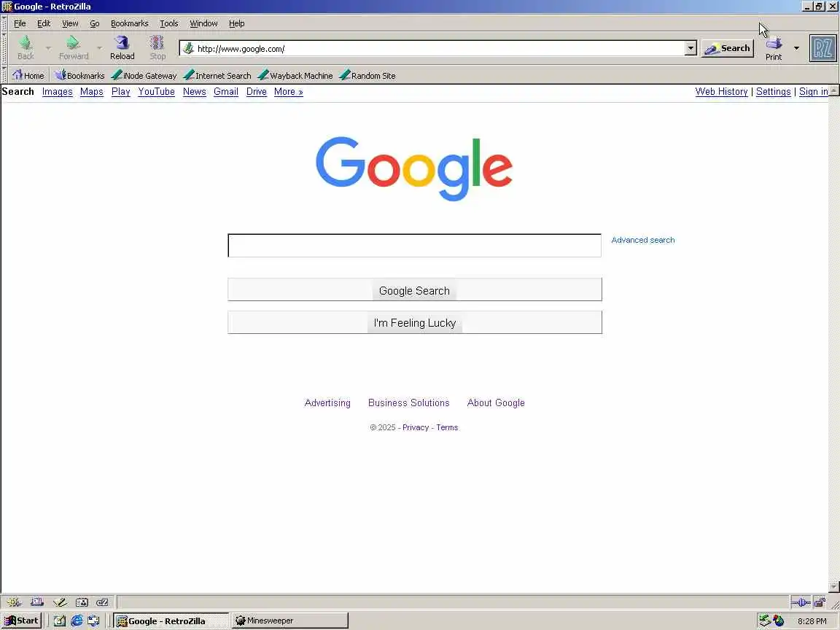Open the iNode Gateway bookmark
Viewport: 840px width, 630px height.
click(x=144, y=76)
